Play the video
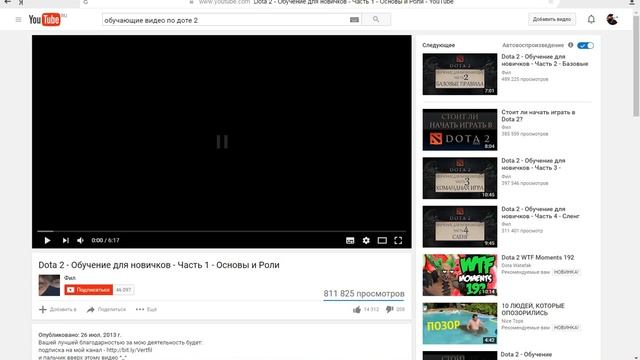 click(47, 240)
